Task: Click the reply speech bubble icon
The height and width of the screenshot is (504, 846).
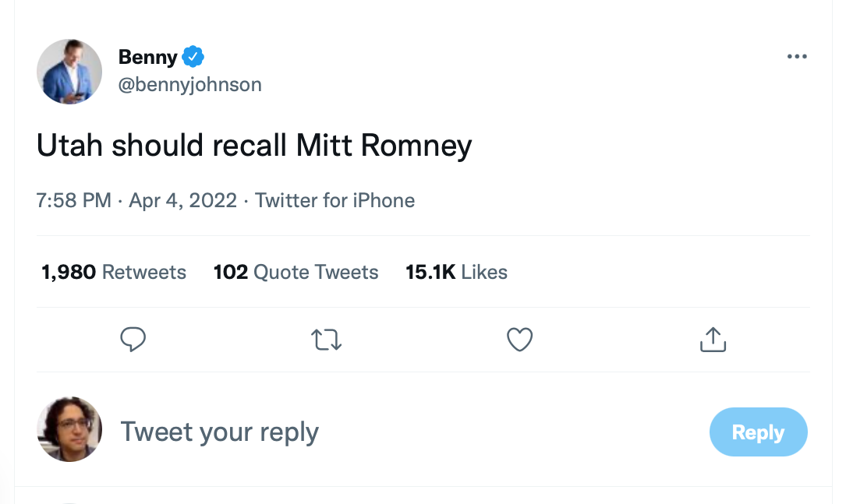Action: pos(133,339)
